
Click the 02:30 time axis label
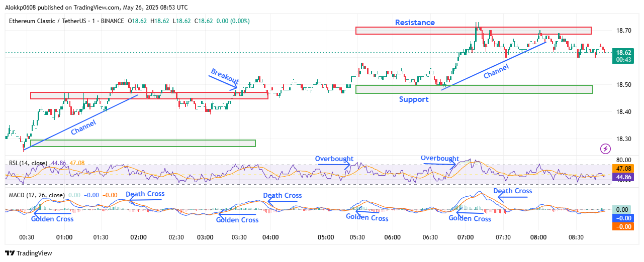point(175,237)
